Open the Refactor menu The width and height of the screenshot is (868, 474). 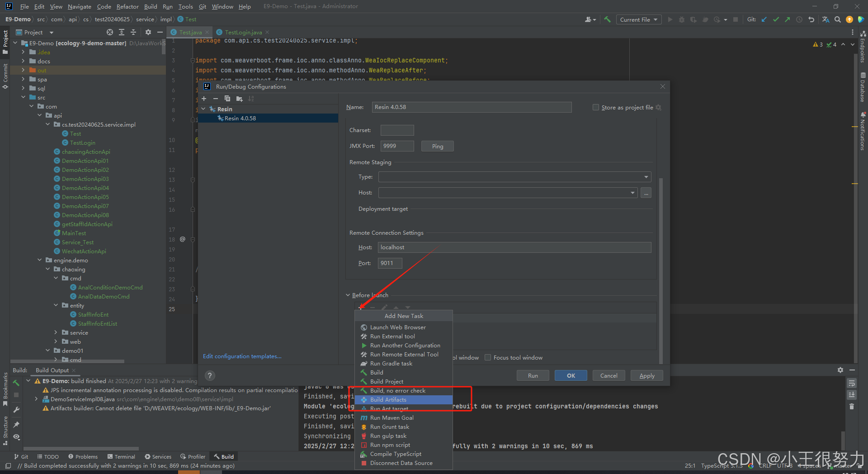coord(127,6)
